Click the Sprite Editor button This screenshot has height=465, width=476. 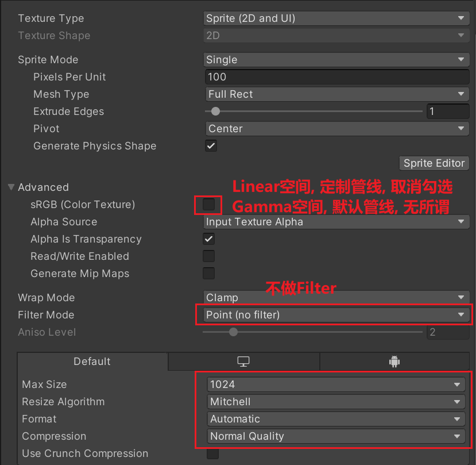pos(434,163)
